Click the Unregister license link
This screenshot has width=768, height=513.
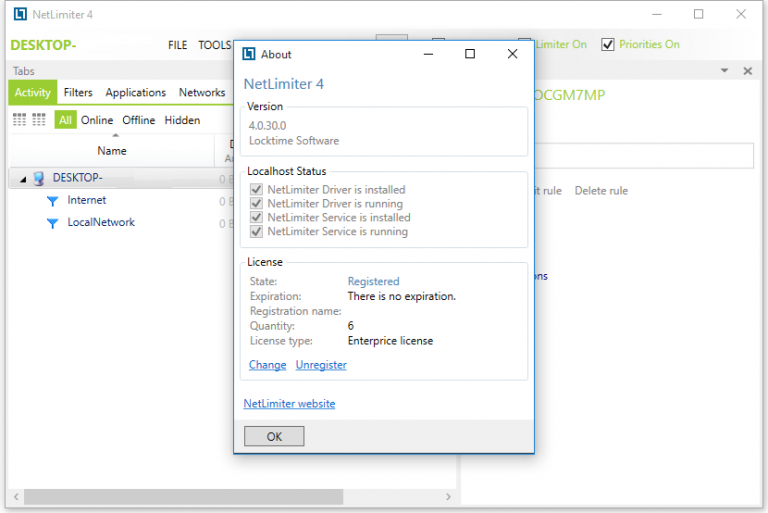321,365
